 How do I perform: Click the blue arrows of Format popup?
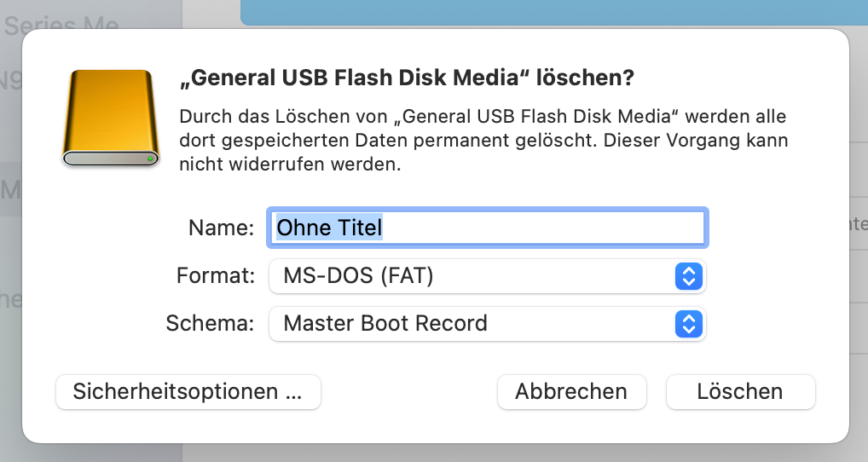coord(688,276)
